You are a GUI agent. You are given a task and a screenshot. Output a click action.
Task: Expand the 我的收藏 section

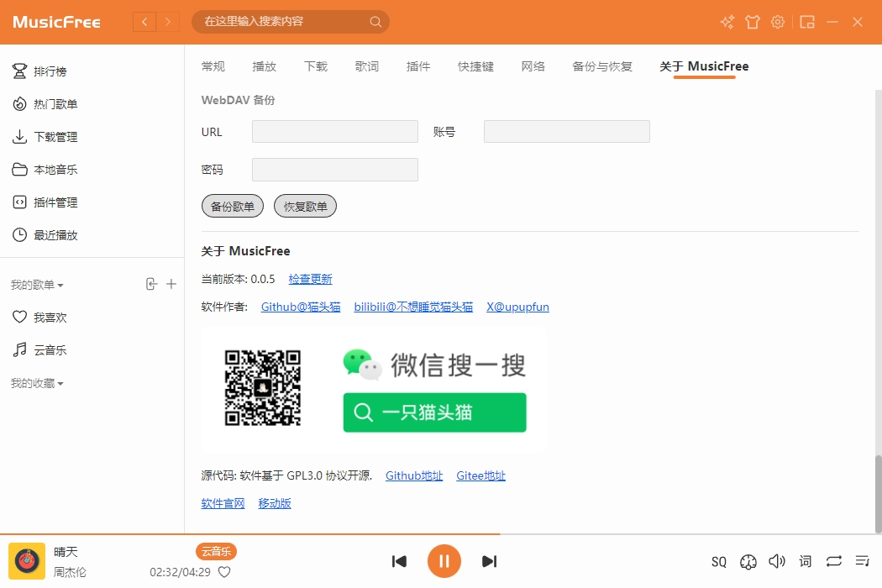[37, 384]
